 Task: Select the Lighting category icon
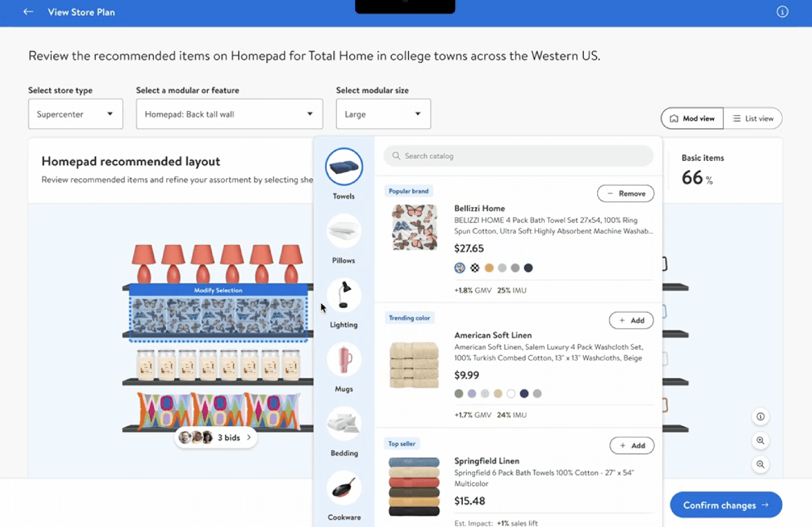pyautogui.click(x=344, y=295)
